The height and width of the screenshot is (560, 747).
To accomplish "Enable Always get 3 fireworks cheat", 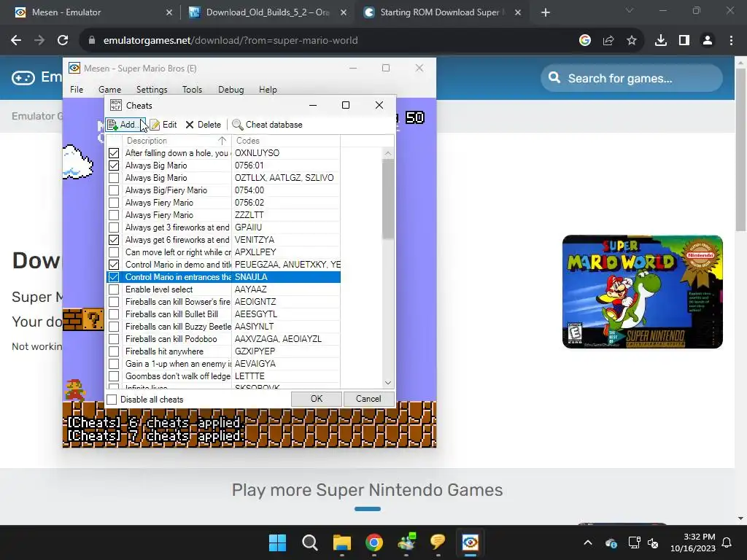I will [x=114, y=227].
